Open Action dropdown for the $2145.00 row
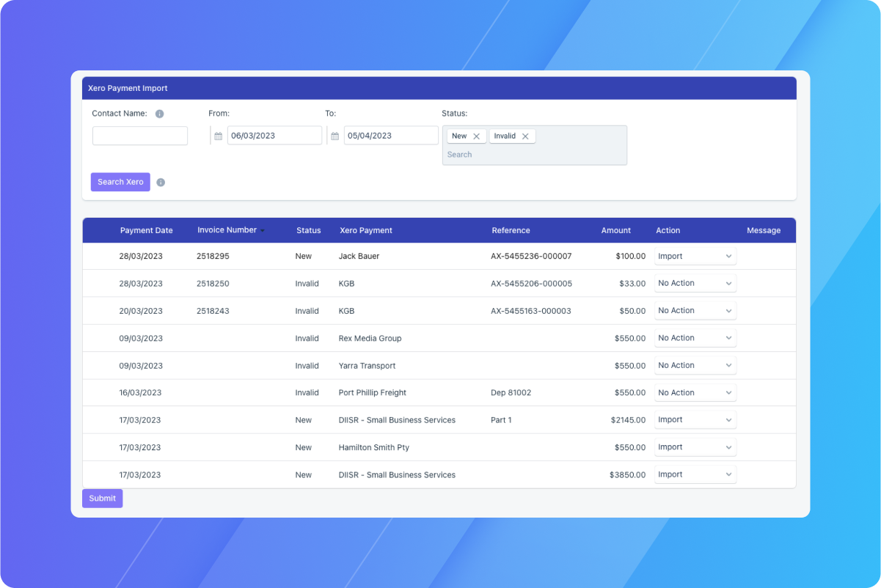The width and height of the screenshot is (881, 588). click(x=695, y=420)
